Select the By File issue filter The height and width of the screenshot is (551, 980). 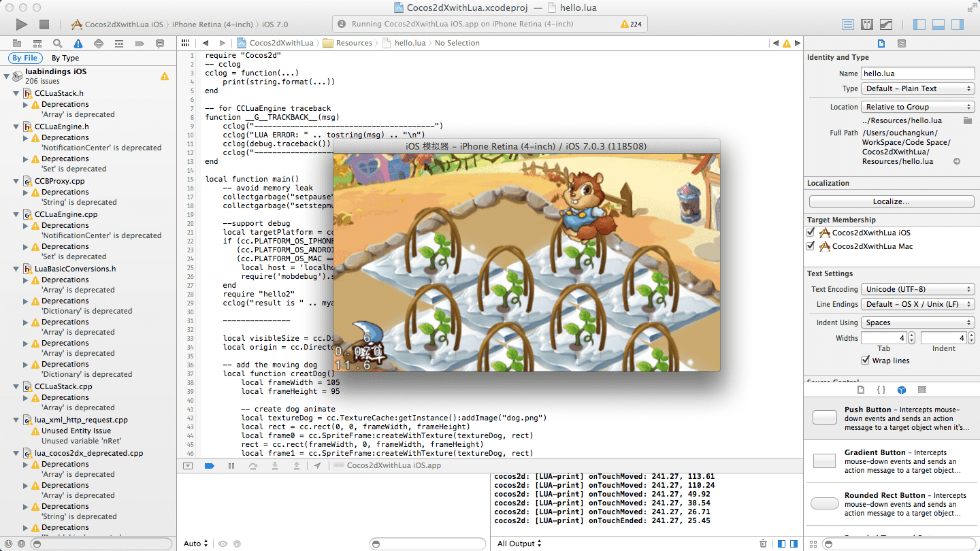point(25,59)
